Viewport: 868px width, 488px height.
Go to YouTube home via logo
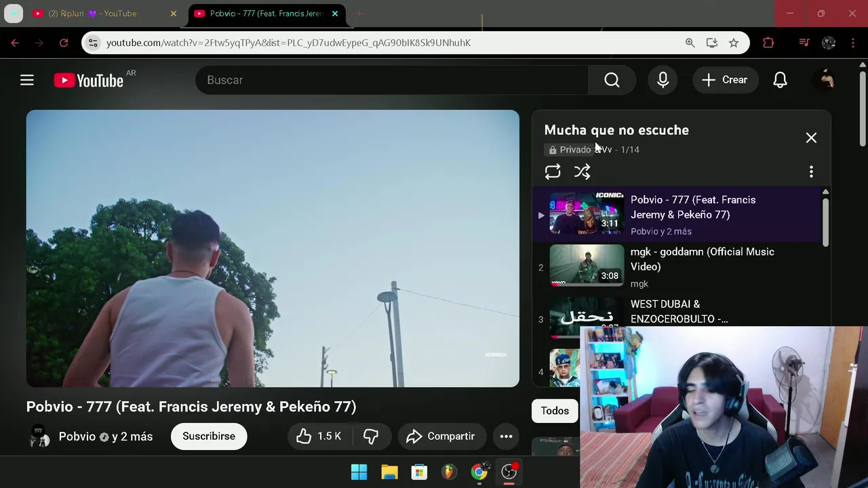point(89,80)
